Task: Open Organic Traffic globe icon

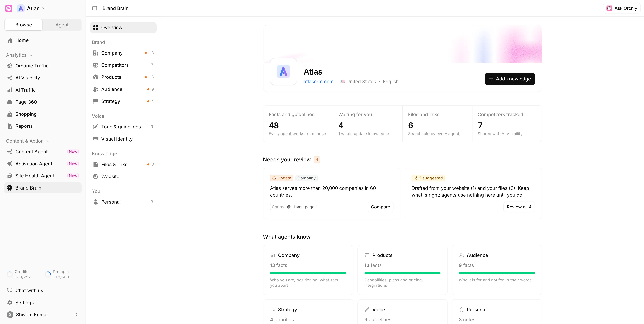Action: point(10,66)
